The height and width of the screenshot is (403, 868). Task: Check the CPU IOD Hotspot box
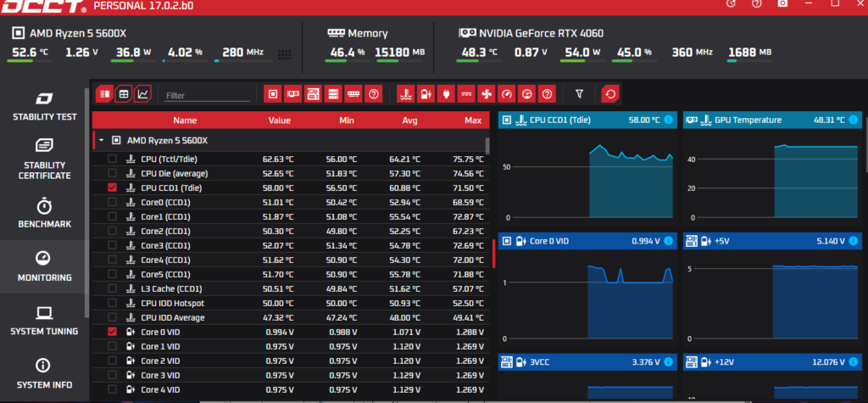click(x=113, y=303)
